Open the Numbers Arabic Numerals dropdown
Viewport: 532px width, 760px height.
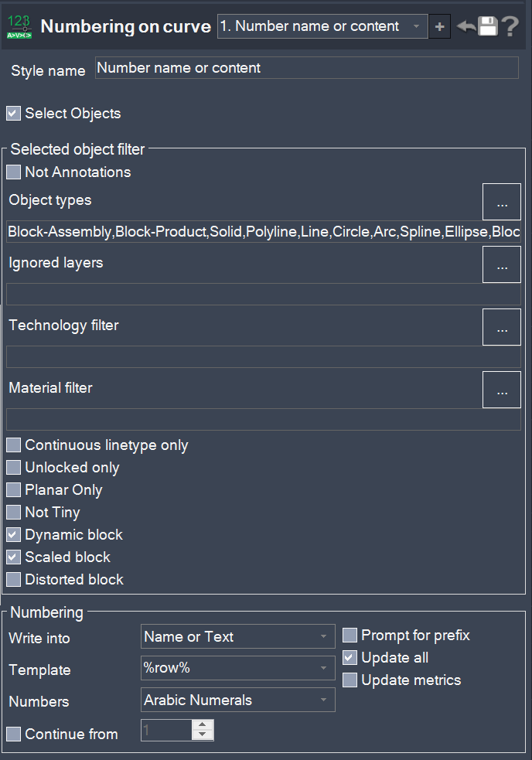(x=238, y=700)
